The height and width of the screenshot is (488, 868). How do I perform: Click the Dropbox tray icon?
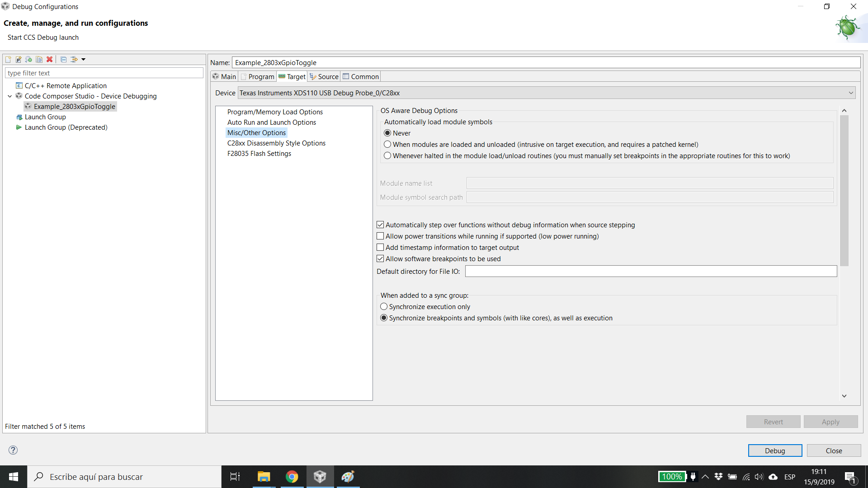pos(718,477)
